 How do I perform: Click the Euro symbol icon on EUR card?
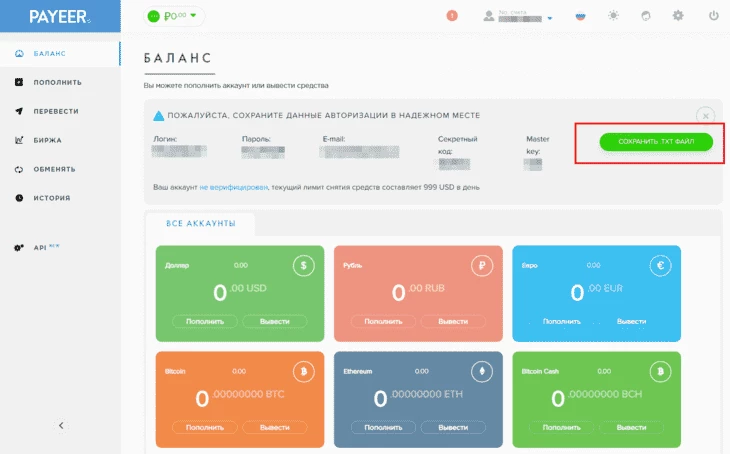pyautogui.click(x=660, y=266)
